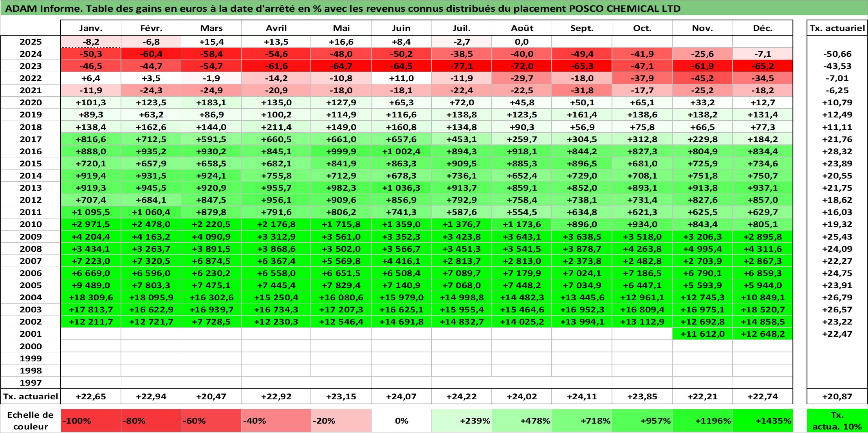Click the +20,87 overall actuarial rate
This screenshot has height=433, width=868.
837,397
